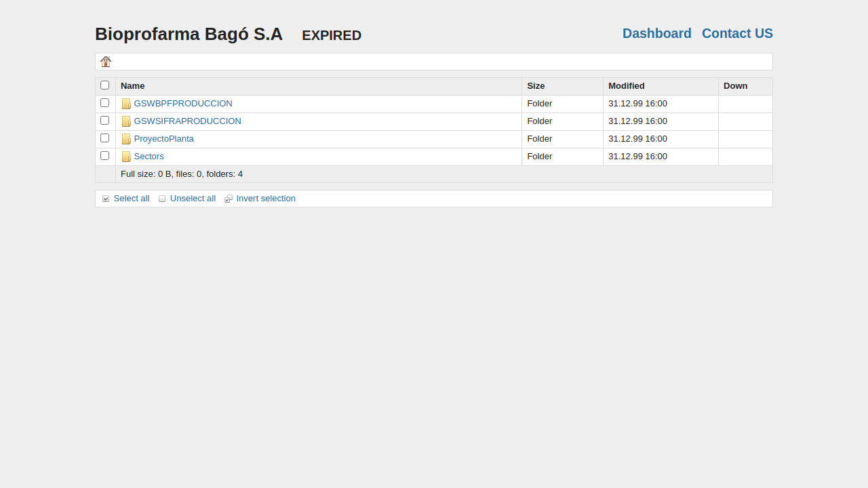Click the Invert selection icon
Screen dimensions: 868x488
click(229, 199)
